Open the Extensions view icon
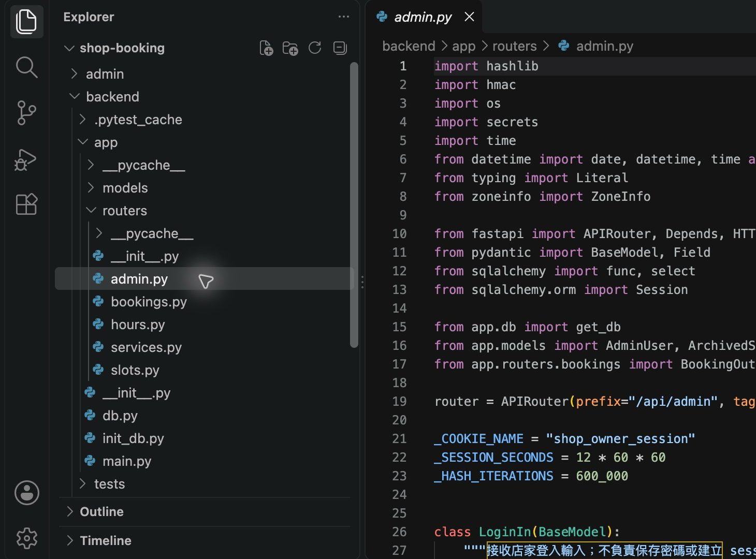The height and width of the screenshot is (559, 756). (26, 204)
